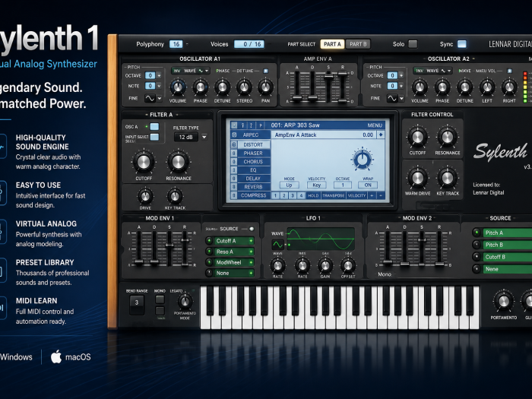
Task: Open the Oscillator A1 OCTAVE stepper arrows
Action: (159, 75)
